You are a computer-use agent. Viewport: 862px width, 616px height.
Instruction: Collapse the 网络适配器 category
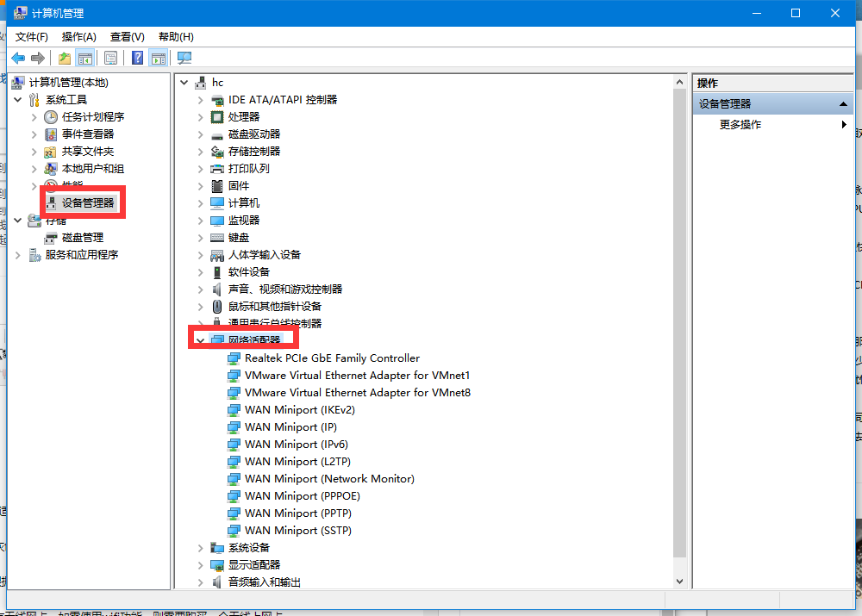(201, 340)
